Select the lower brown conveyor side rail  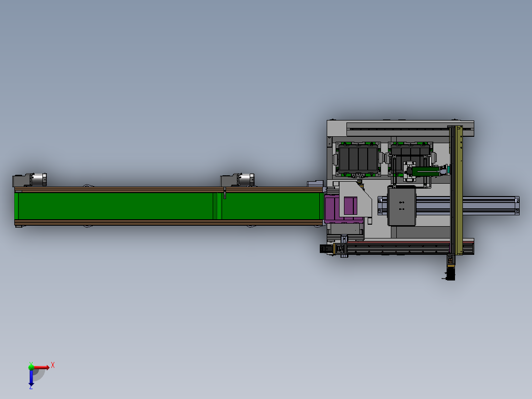pos(169,222)
